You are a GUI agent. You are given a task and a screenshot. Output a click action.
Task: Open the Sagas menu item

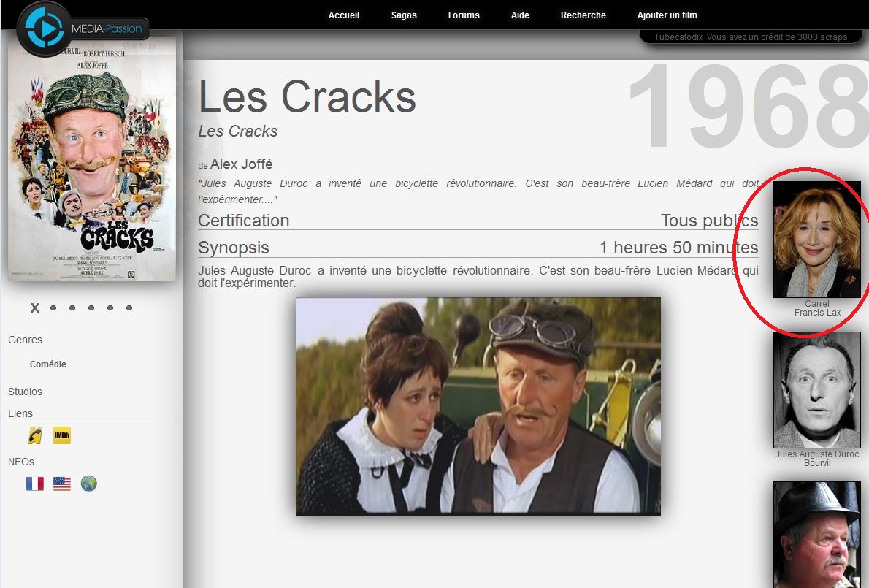404,15
